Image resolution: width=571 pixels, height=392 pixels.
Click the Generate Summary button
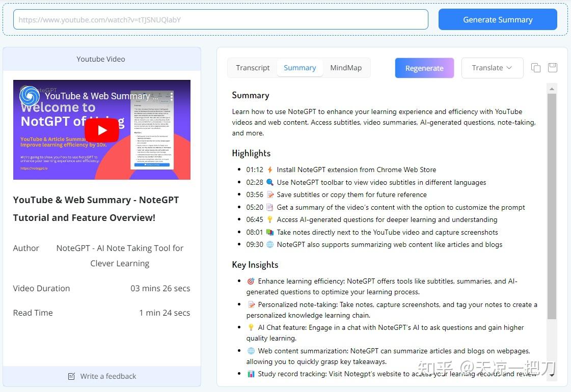tap(498, 19)
